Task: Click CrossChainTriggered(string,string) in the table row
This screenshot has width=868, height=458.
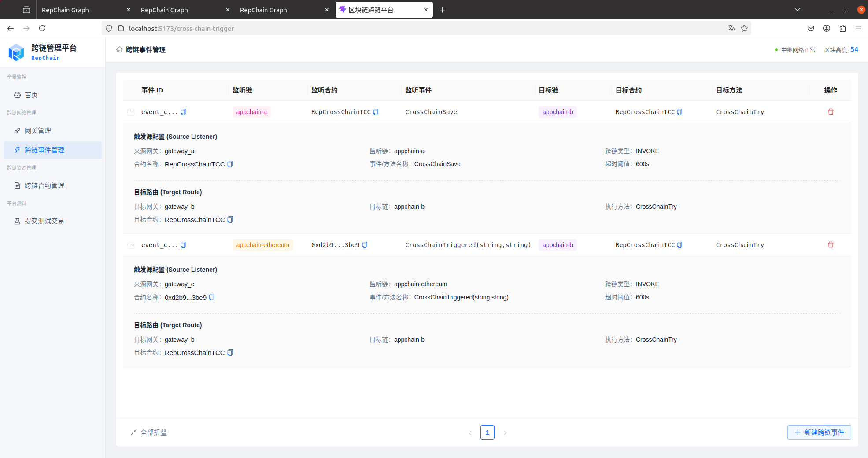Action: (468, 245)
